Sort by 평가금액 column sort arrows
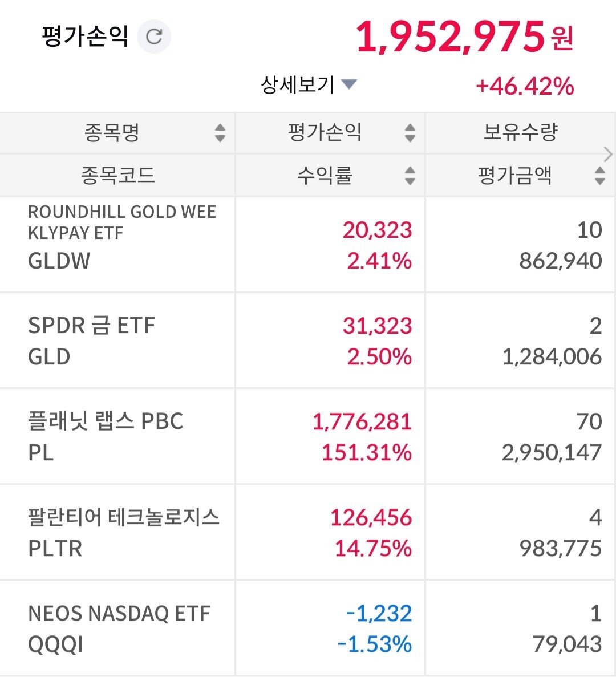The image size is (616, 677). tap(599, 175)
